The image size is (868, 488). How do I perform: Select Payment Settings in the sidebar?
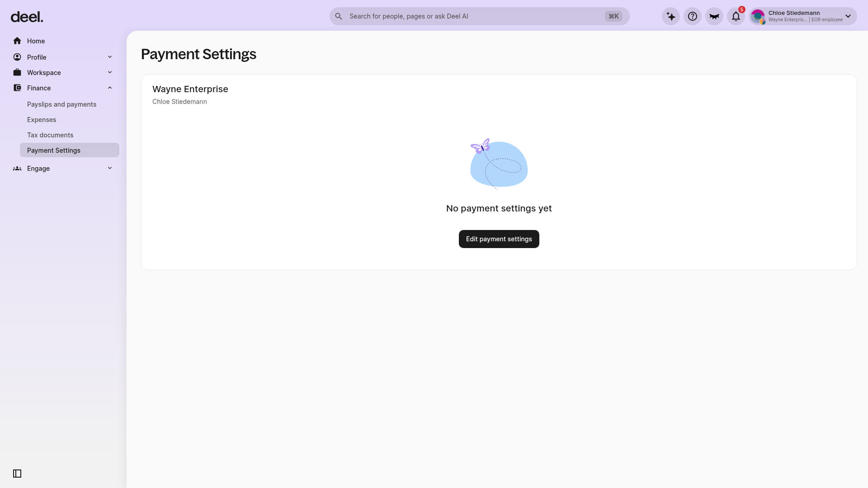click(70, 150)
